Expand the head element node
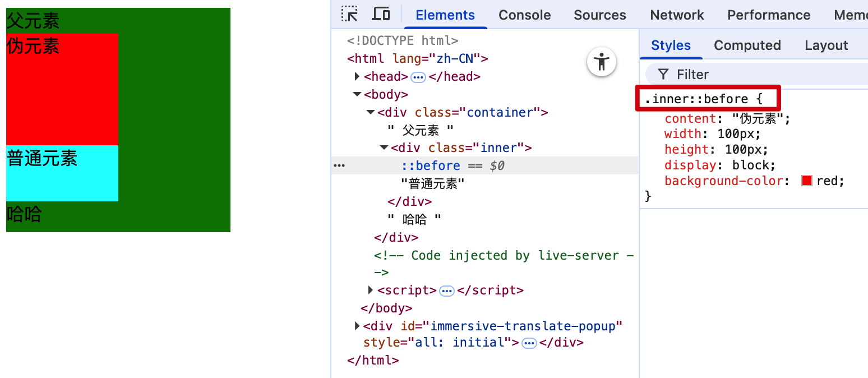Image resolution: width=868 pixels, height=378 pixels. [357, 76]
